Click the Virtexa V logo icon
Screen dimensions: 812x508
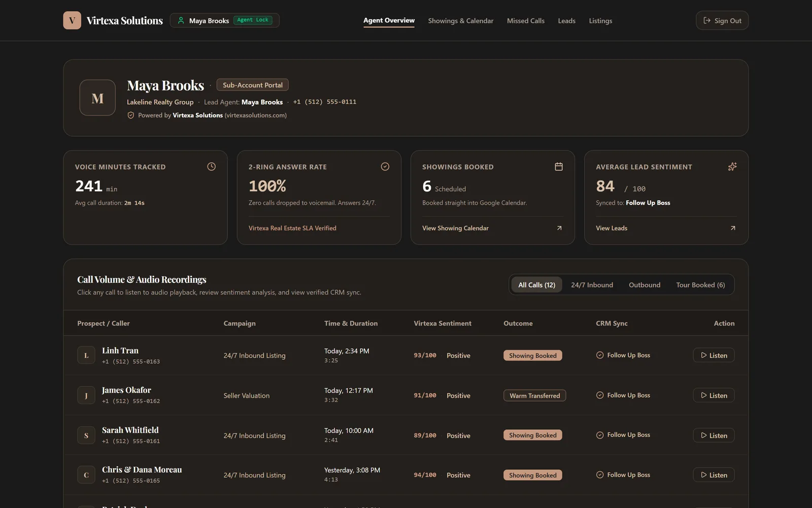point(72,20)
